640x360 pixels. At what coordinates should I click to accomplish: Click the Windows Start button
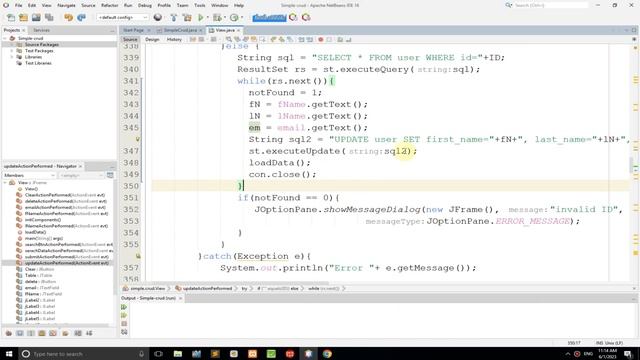point(9,354)
